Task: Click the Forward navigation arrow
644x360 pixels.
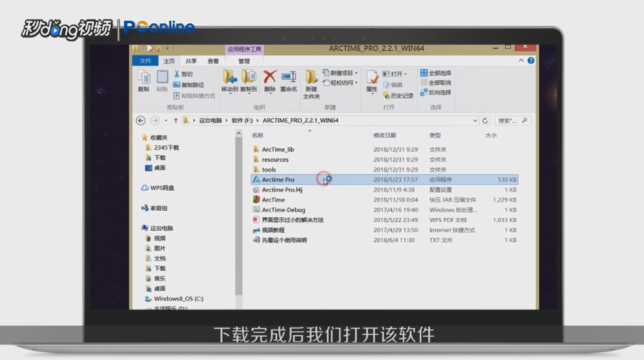Action: point(155,120)
